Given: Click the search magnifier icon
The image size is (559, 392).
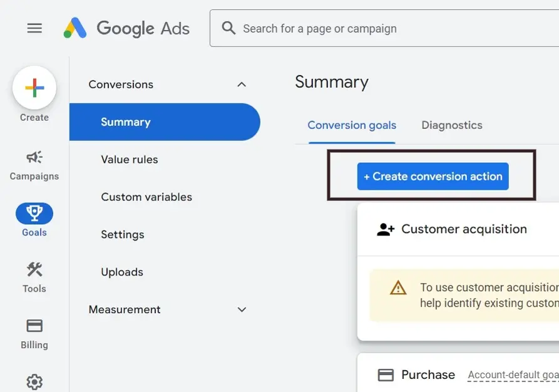Looking at the screenshot, I should [x=228, y=28].
